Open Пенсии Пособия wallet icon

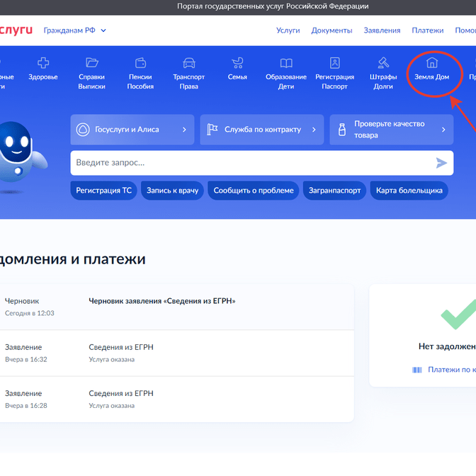click(140, 63)
